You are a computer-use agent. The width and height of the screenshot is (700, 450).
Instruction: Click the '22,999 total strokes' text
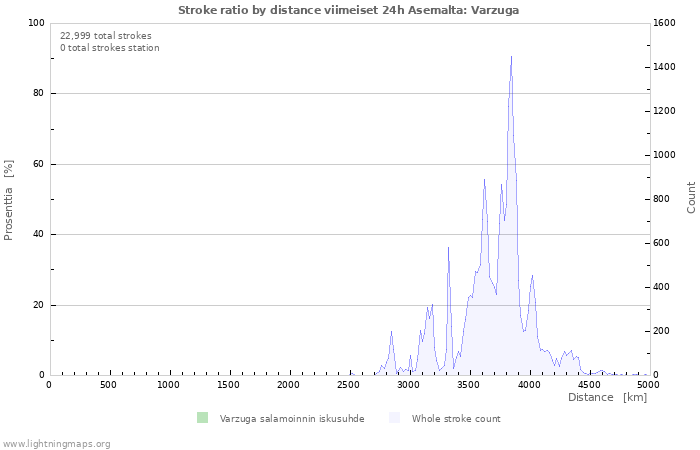[x=106, y=35]
